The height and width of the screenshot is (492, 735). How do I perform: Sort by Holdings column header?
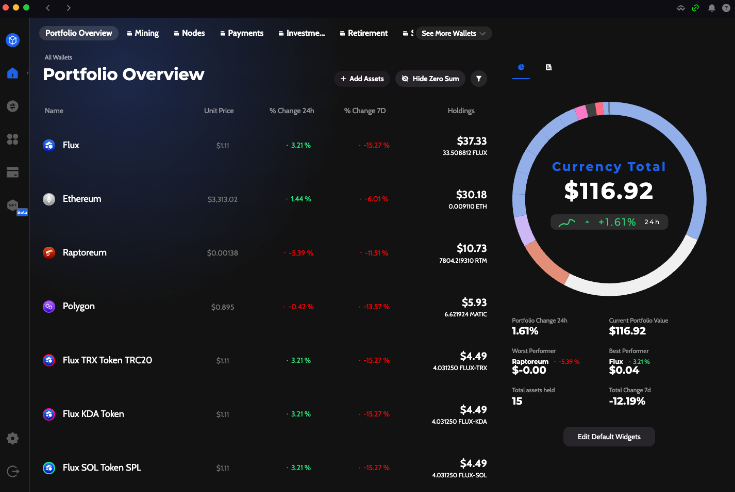tap(461, 111)
